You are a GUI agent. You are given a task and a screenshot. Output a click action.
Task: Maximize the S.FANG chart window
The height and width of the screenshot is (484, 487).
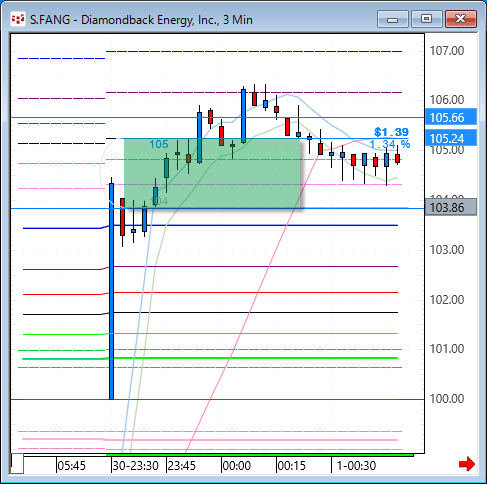[x=427, y=20]
